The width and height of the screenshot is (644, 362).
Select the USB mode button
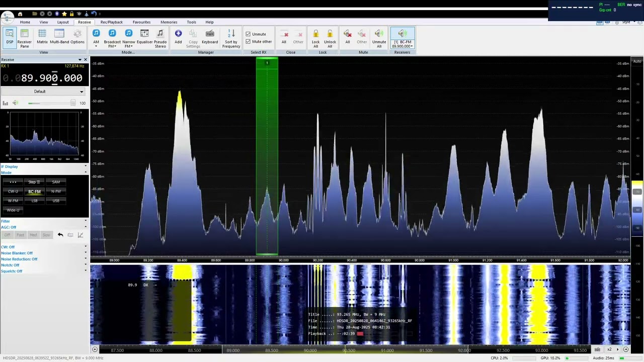(56, 201)
